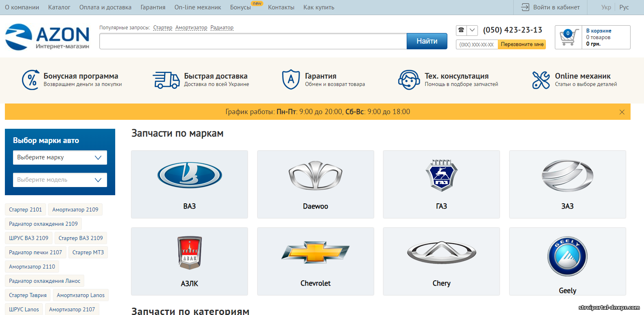Click the Тех. консультация heading
Screen dimensions: 644x315
[457, 76]
